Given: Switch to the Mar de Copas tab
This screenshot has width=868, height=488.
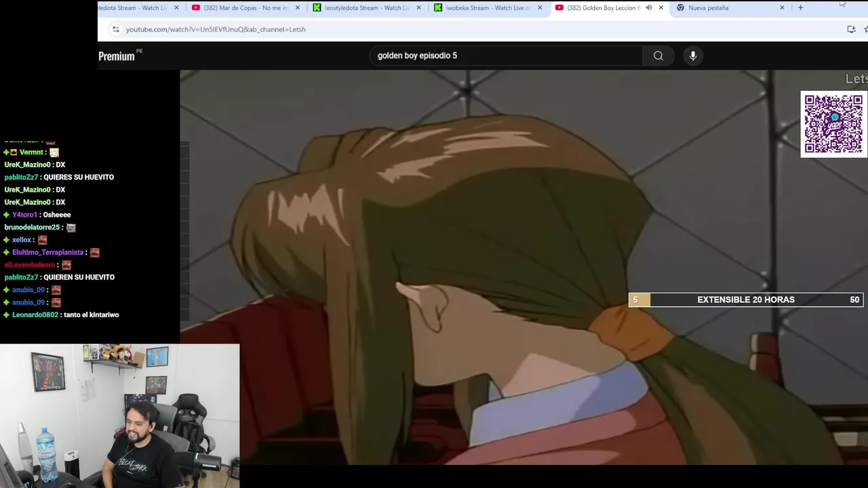Looking at the screenshot, I should [245, 7].
